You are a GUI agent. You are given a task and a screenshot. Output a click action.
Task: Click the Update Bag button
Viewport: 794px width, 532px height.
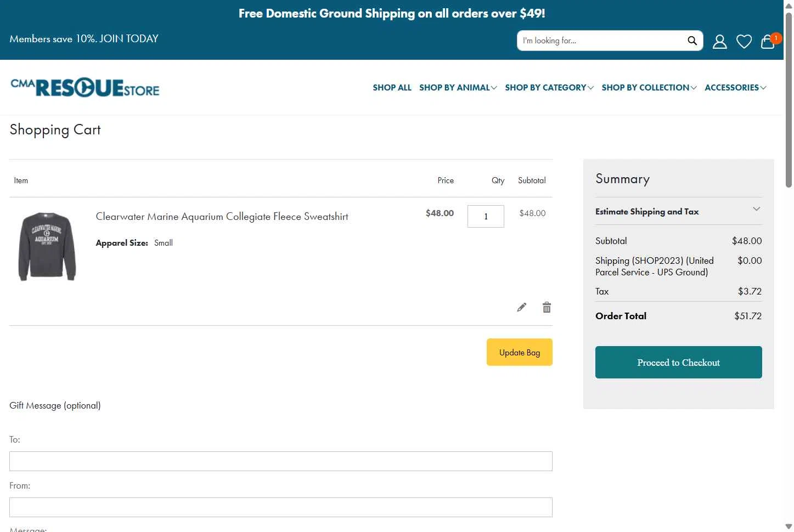click(520, 352)
